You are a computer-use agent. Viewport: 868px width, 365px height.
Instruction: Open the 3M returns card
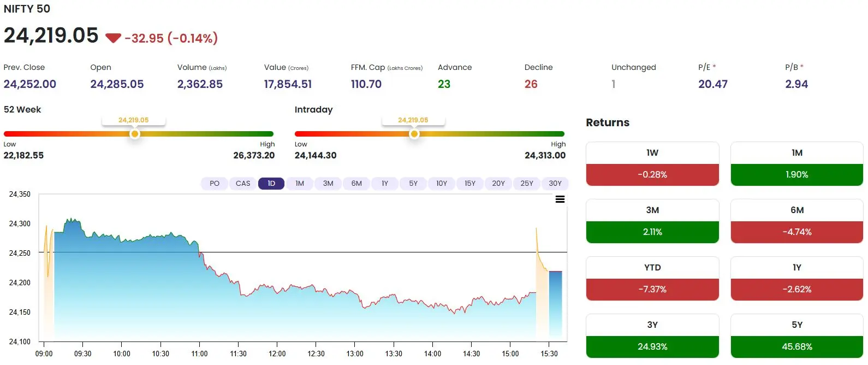tap(652, 221)
